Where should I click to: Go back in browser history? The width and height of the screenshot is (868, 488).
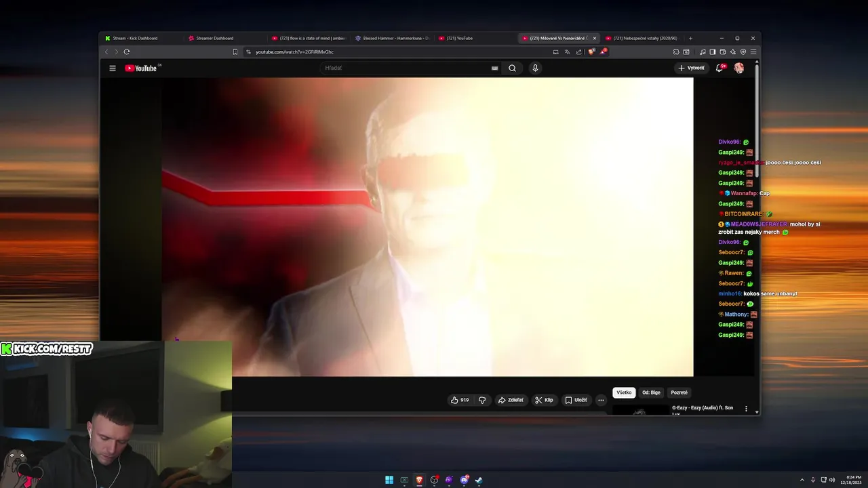pos(106,52)
